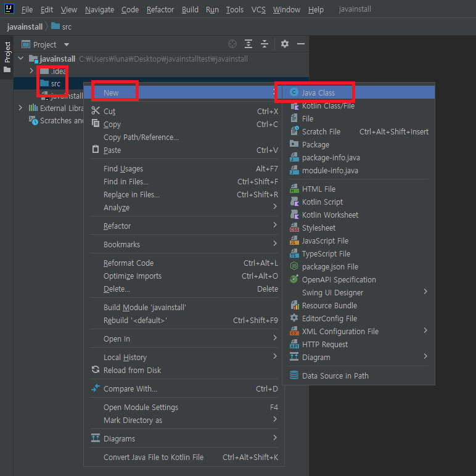Click the IntelliJ IDEA logo icon
The image size is (476, 476).
click(x=9, y=9)
